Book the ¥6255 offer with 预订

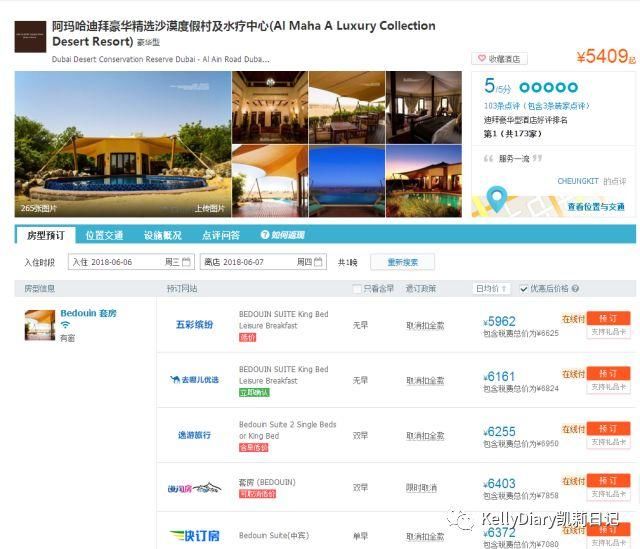[608, 429]
